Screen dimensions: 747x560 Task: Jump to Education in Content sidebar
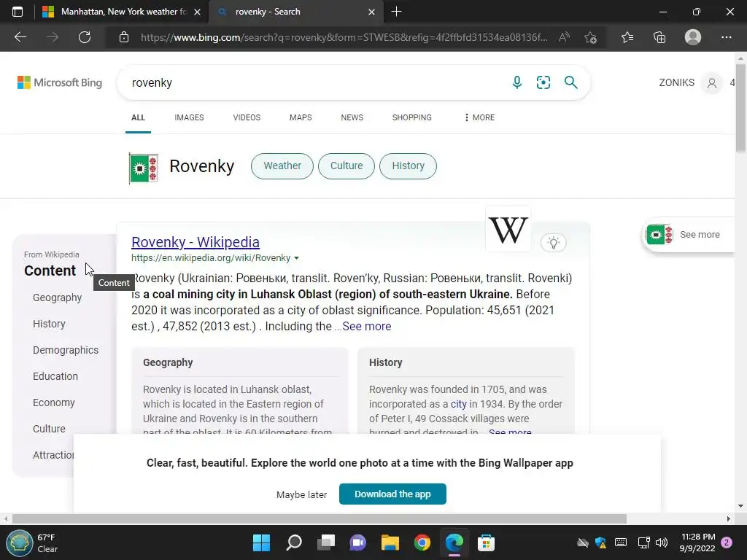point(55,376)
